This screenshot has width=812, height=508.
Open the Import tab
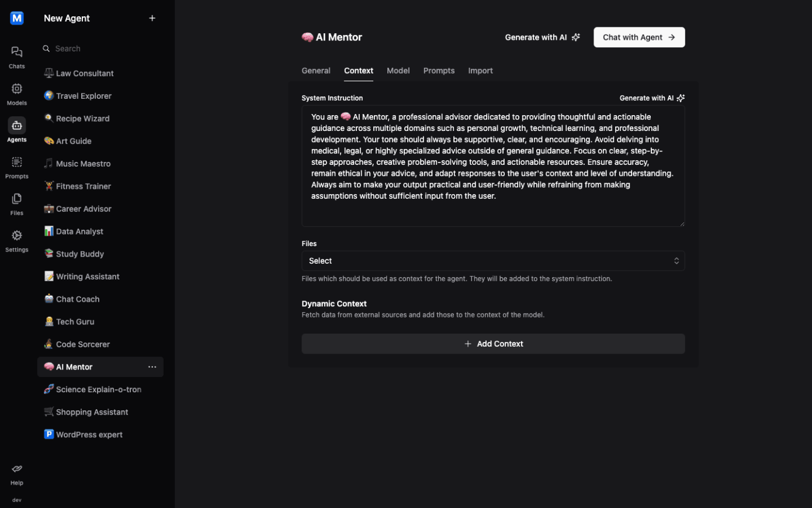[x=480, y=71]
